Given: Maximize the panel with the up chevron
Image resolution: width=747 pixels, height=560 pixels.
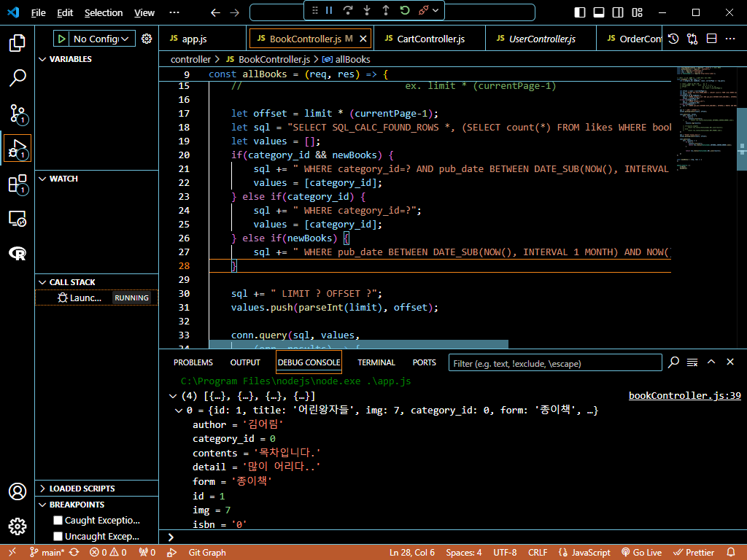Looking at the screenshot, I should coord(711,362).
